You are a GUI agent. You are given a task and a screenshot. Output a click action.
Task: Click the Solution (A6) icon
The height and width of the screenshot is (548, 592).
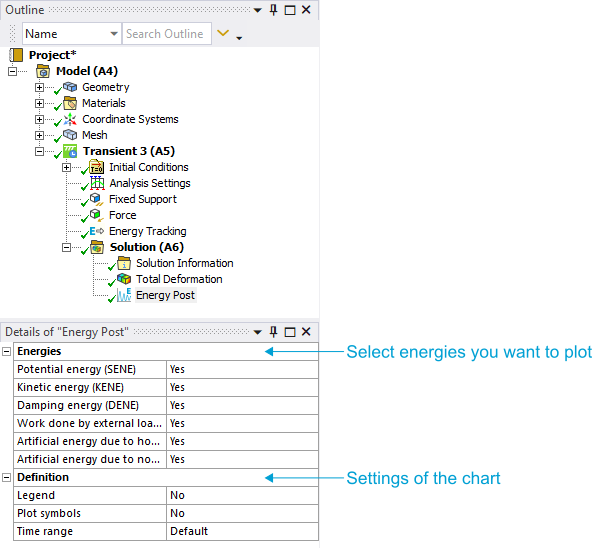[x=97, y=247]
